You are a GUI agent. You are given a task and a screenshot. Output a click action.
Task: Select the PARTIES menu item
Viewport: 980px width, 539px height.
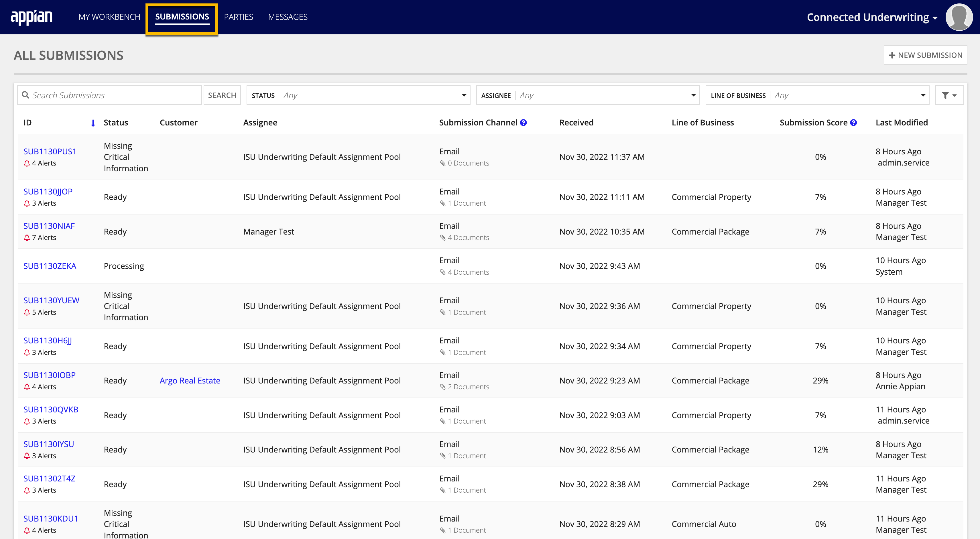240,17
